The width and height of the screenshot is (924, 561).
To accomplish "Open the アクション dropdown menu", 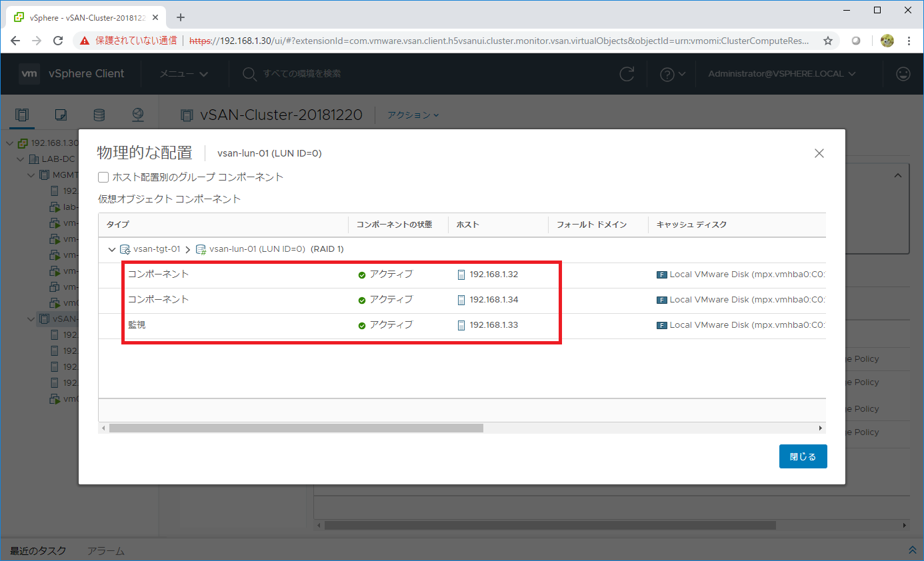I will click(413, 115).
